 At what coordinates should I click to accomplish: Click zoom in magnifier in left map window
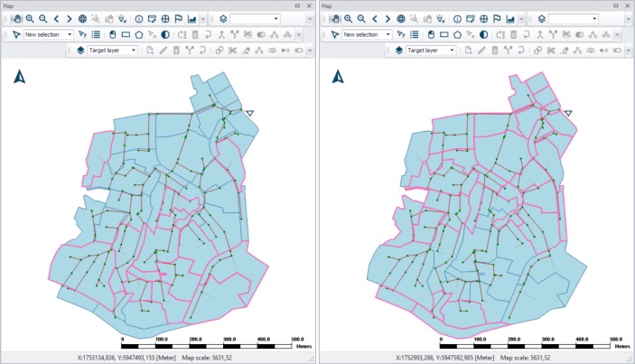tap(30, 19)
